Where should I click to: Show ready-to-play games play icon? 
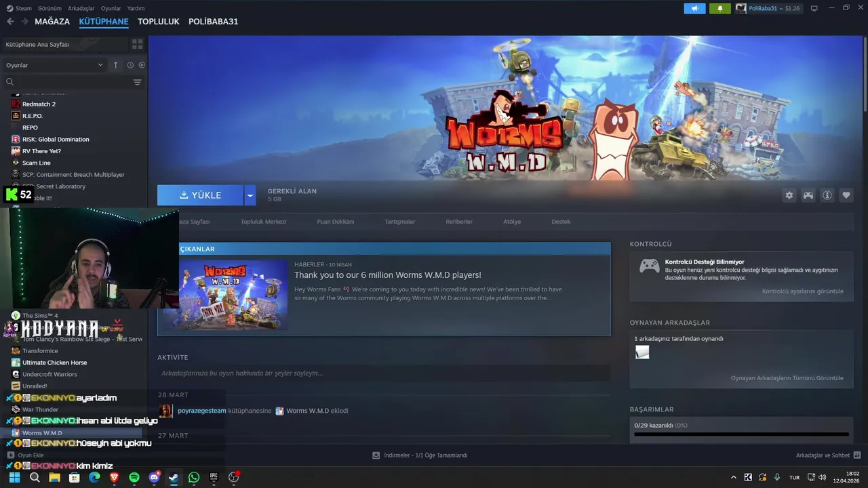(142, 65)
